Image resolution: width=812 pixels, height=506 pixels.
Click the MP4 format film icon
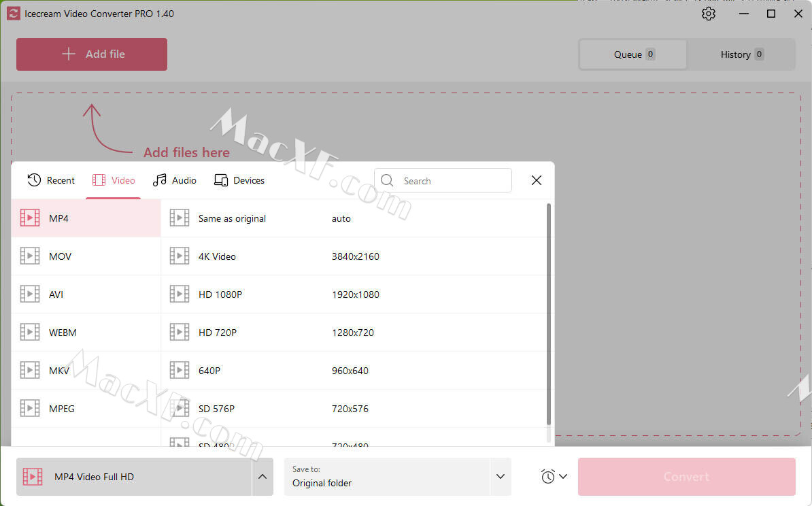tap(30, 218)
